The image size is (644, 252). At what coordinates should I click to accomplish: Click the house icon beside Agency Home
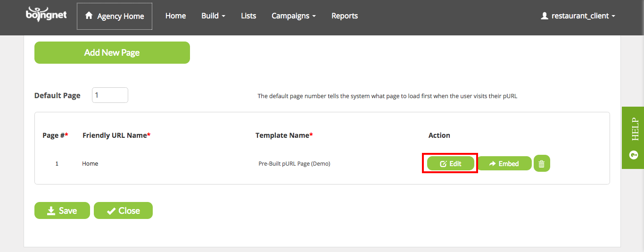[89, 16]
